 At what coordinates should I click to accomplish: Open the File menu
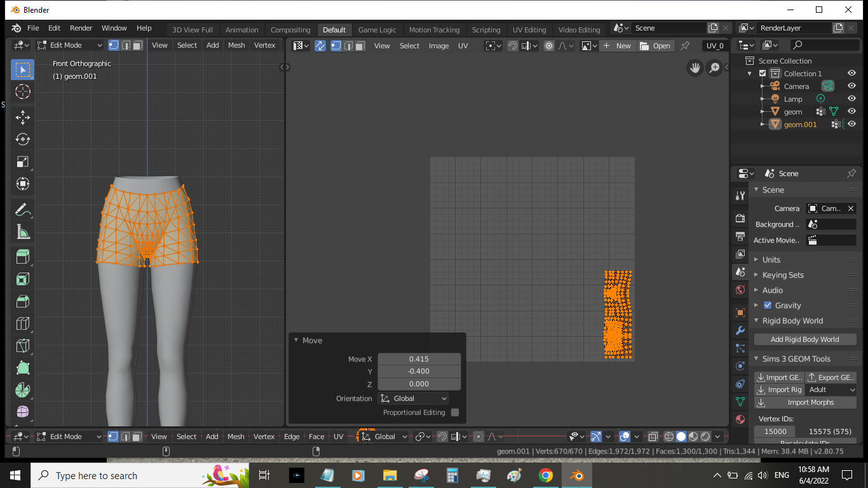click(x=33, y=28)
